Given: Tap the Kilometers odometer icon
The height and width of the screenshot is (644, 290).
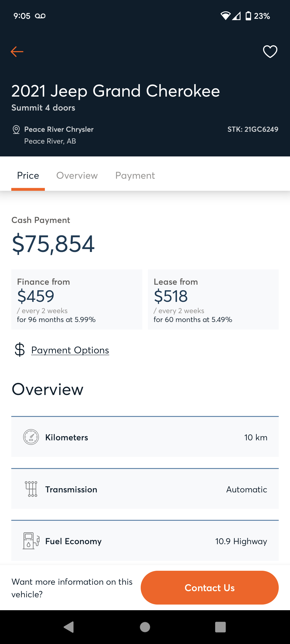Looking at the screenshot, I should click(31, 437).
